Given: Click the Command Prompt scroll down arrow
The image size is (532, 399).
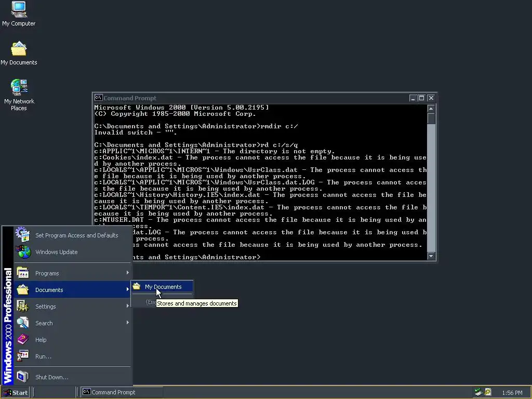Looking at the screenshot, I should tap(431, 256).
